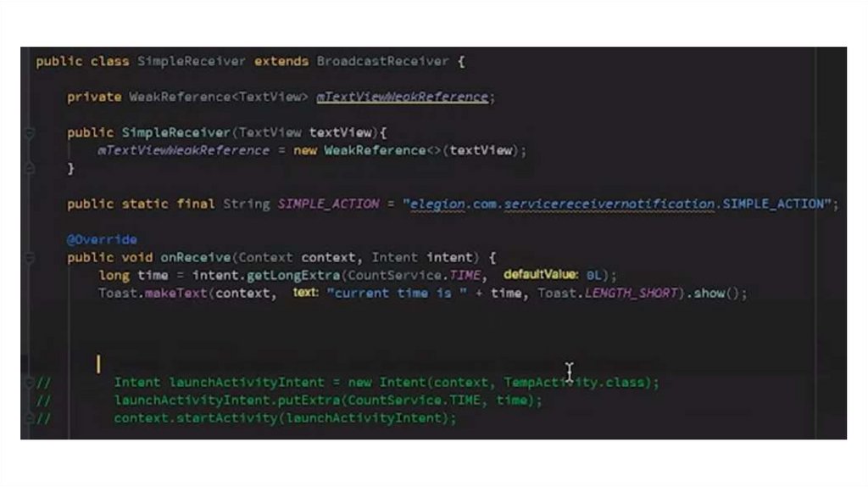Image resolution: width=868 pixels, height=487 pixels.
Task: Click the "current time is " string literal
Action: 397,293
